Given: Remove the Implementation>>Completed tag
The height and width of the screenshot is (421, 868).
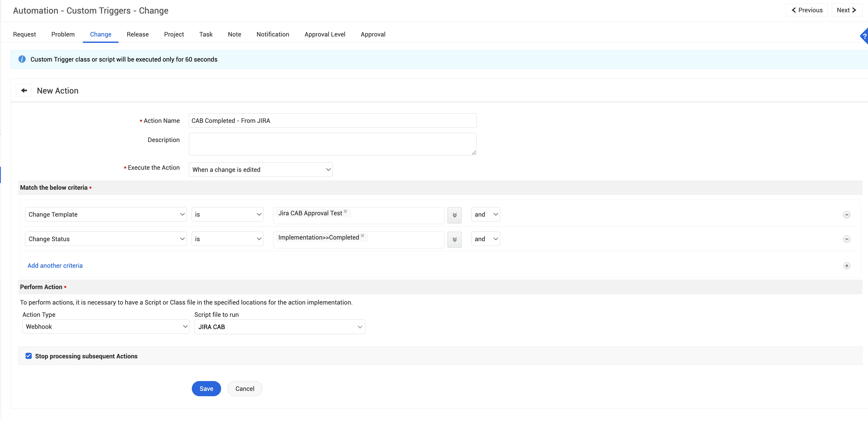Looking at the screenshot, I should coord(363,236).
